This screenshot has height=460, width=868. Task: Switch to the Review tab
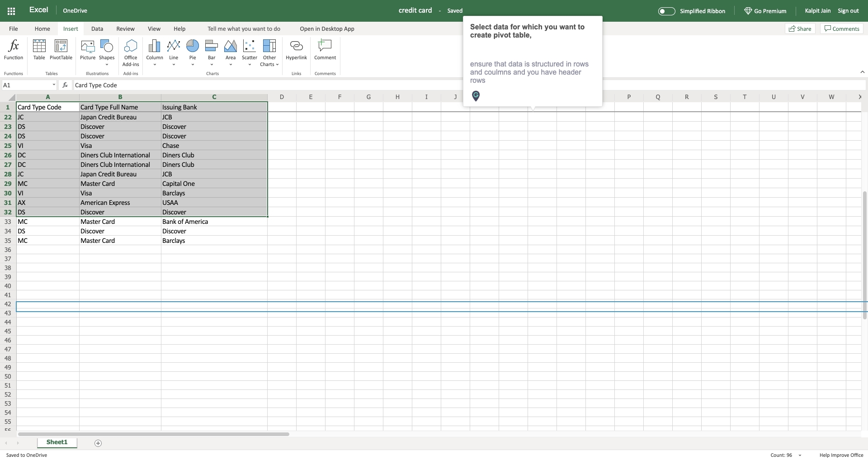click(125, 28)
